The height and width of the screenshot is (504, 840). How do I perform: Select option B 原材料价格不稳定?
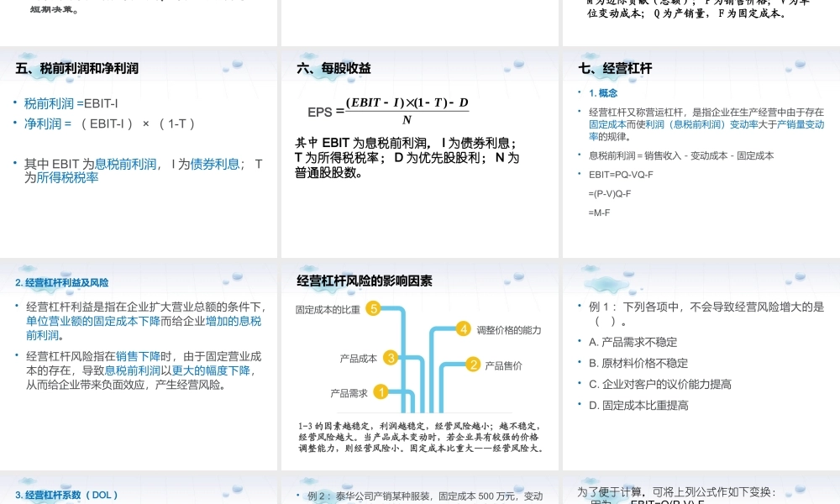[x=638, y=362]
